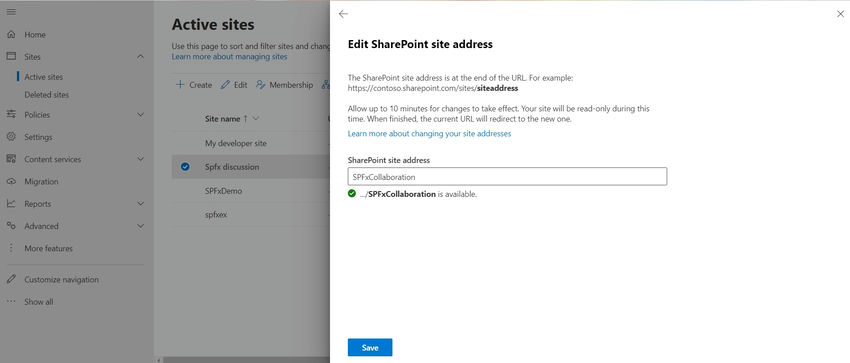Click the Settings gear icon
The height and width of the screenshot is (363, 850).
point(11,137)
